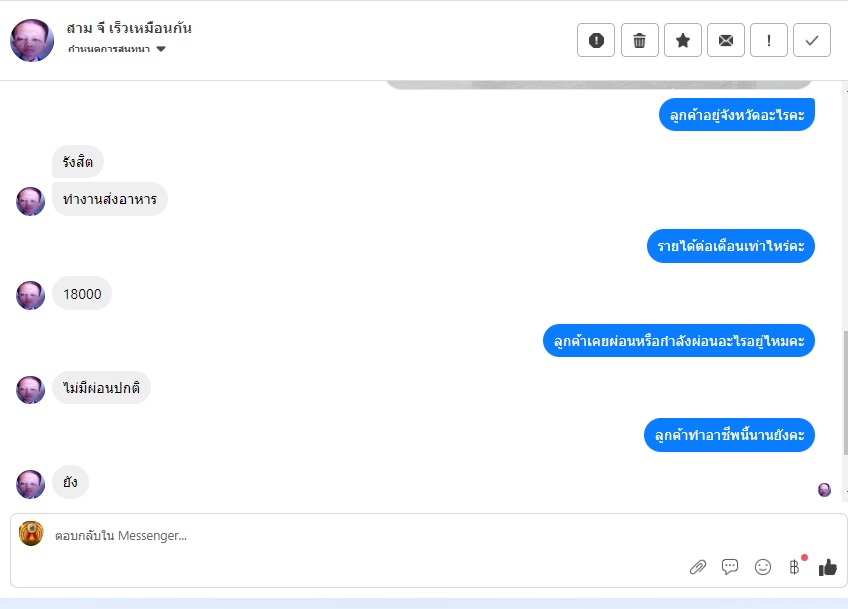Request payment with the baht icon
The width and height of the screenshot is (848, 609).
(x=794, y=567)
